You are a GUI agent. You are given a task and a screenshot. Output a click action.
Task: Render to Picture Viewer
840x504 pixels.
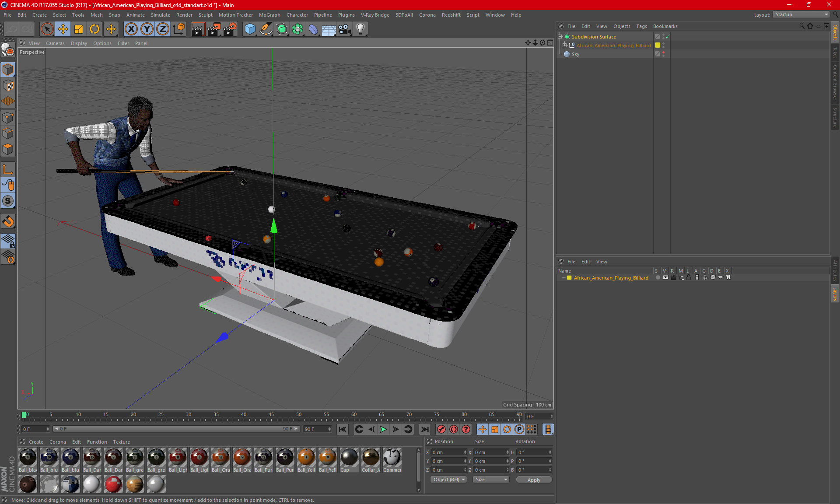click(214, 29)
